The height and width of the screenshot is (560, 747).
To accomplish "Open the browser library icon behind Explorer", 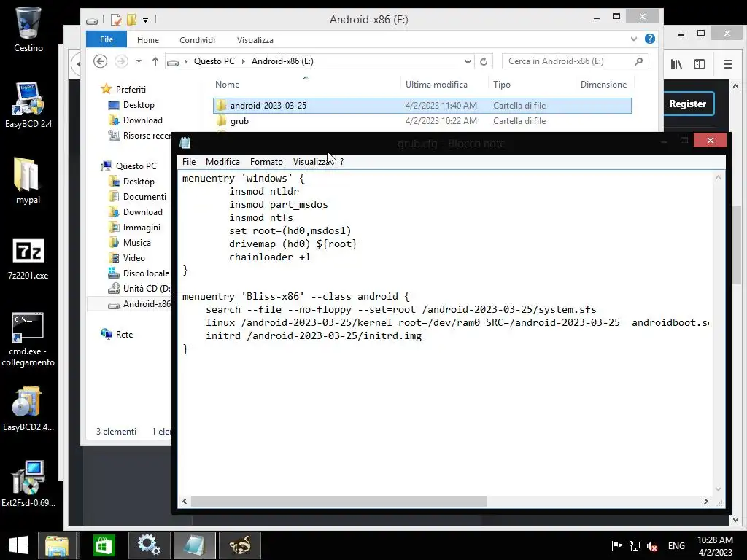I will (676, 64).
